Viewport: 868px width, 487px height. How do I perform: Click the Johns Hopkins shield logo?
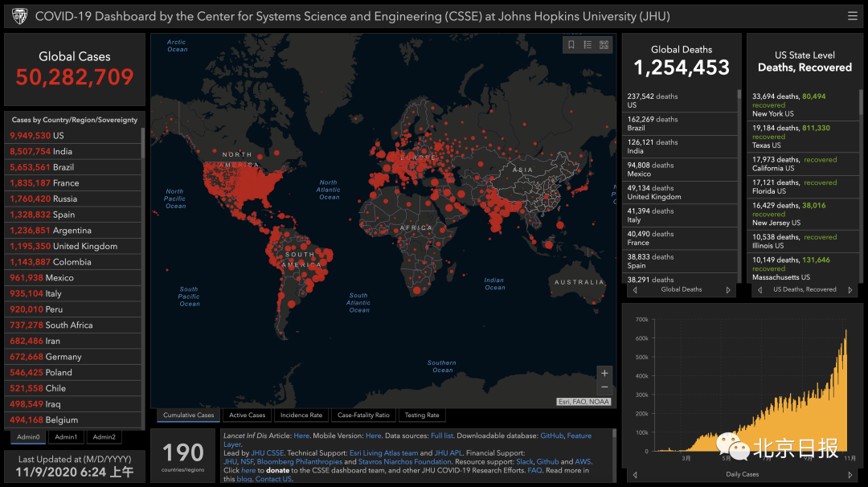coord(19,16)
